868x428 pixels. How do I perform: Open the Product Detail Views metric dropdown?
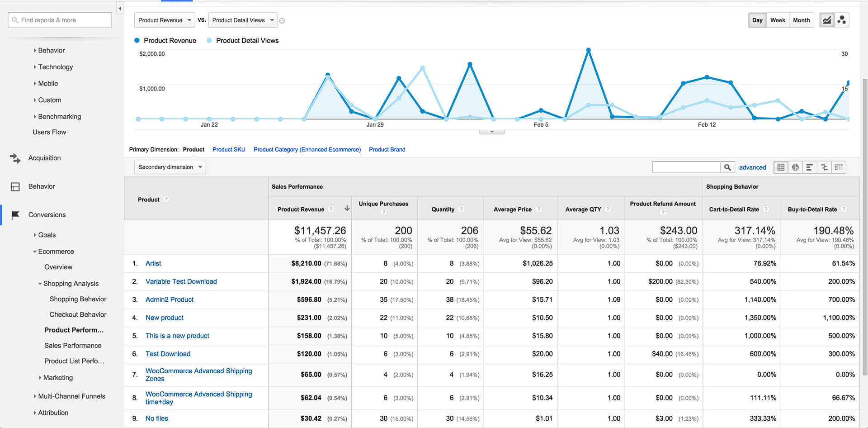243,20
